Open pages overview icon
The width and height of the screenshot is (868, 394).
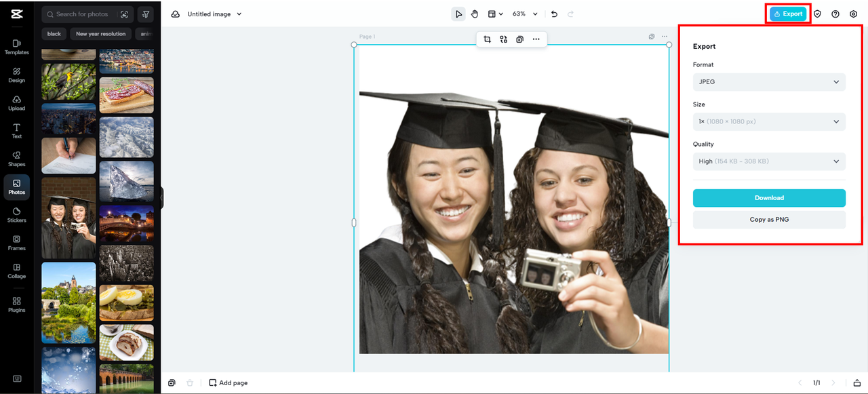point(172,383)
